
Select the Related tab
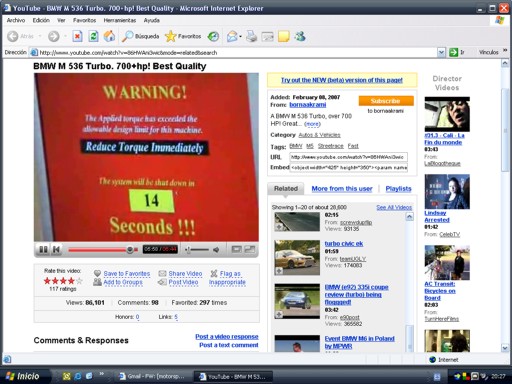click(286, 189)
